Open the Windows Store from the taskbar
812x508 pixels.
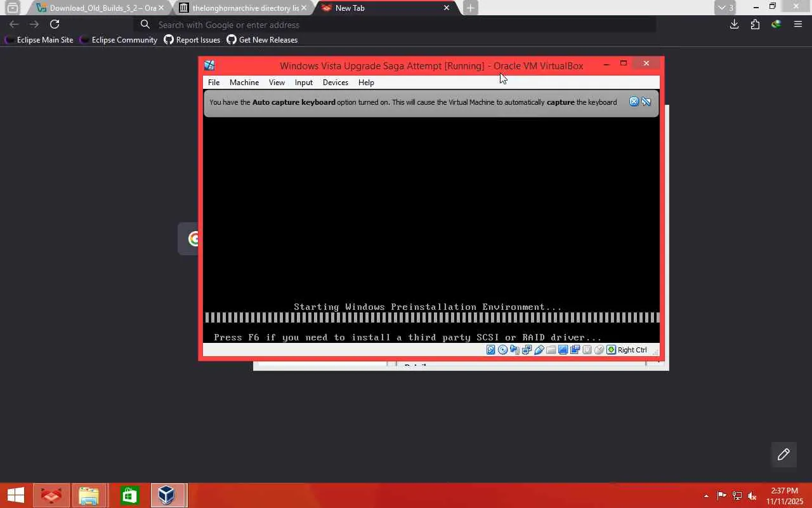point(129,495)
